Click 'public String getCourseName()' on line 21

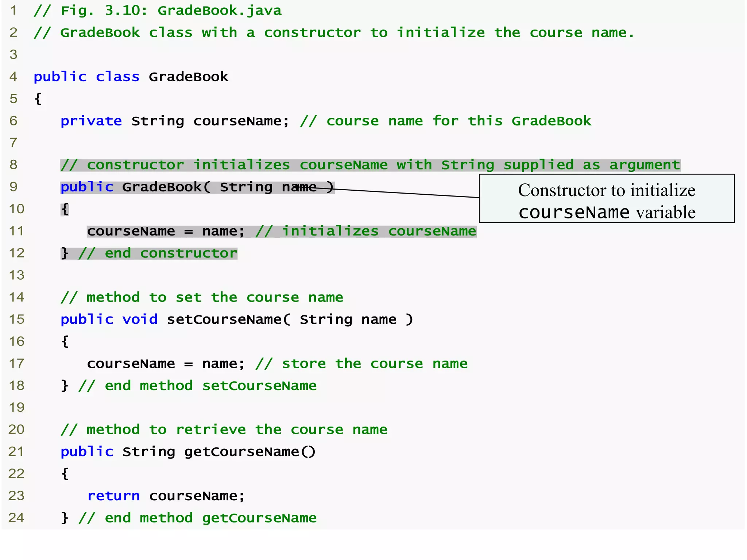click(x=188, y=452)
